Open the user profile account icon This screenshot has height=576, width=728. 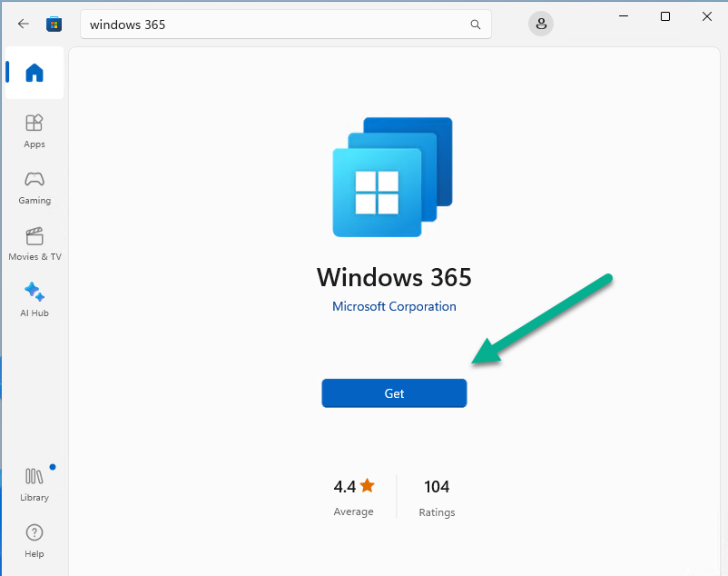[x=541, y=24]
